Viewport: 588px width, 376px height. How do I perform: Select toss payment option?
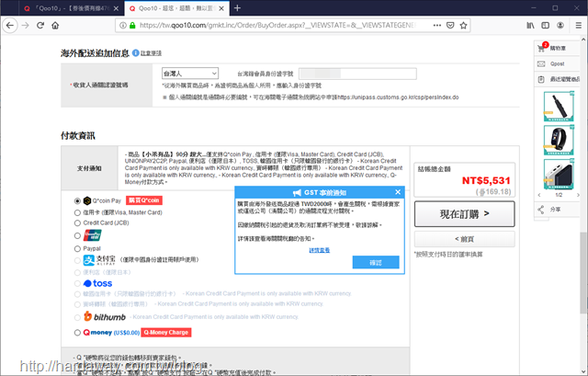77,283
